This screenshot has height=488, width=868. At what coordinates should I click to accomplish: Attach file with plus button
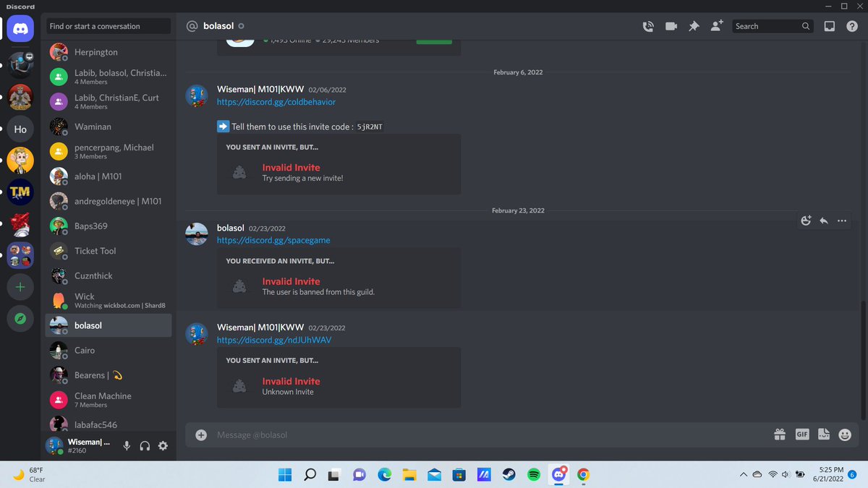pos(201,435)
